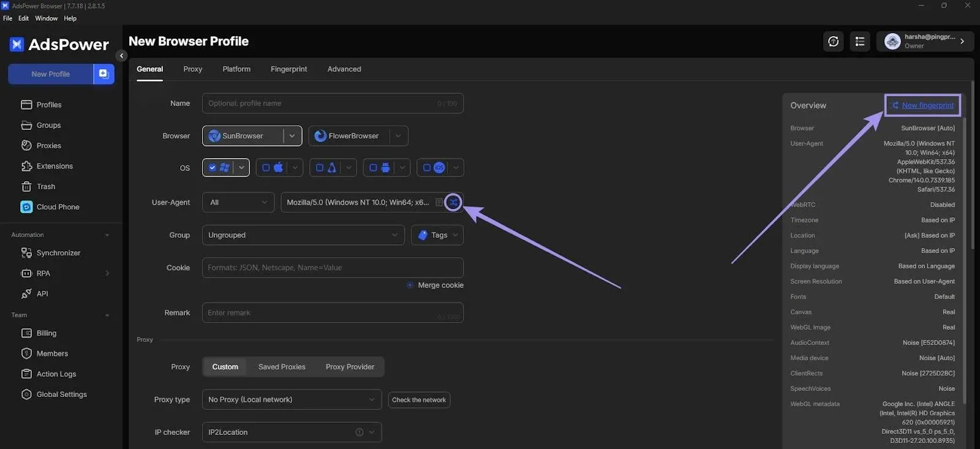This screenshot has height=449, width=980.
Task: Open the refresh/sync icon in top bar
Action: click(833, 42)
